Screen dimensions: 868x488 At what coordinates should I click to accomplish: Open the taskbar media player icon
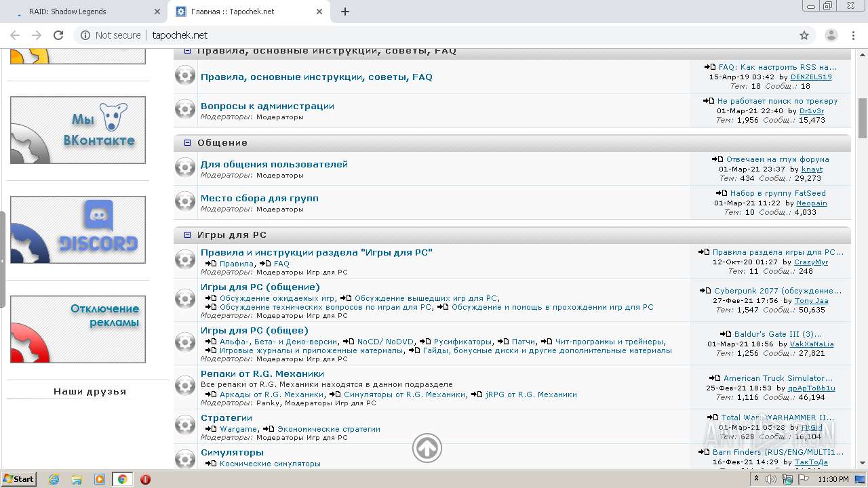pyautogui.click(x=100, y=479)
